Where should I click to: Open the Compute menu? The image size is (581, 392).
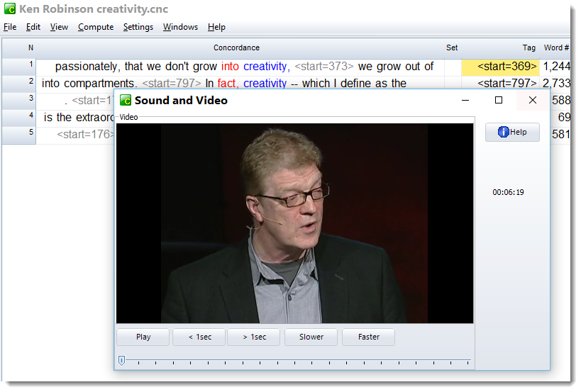click(96, 27)
